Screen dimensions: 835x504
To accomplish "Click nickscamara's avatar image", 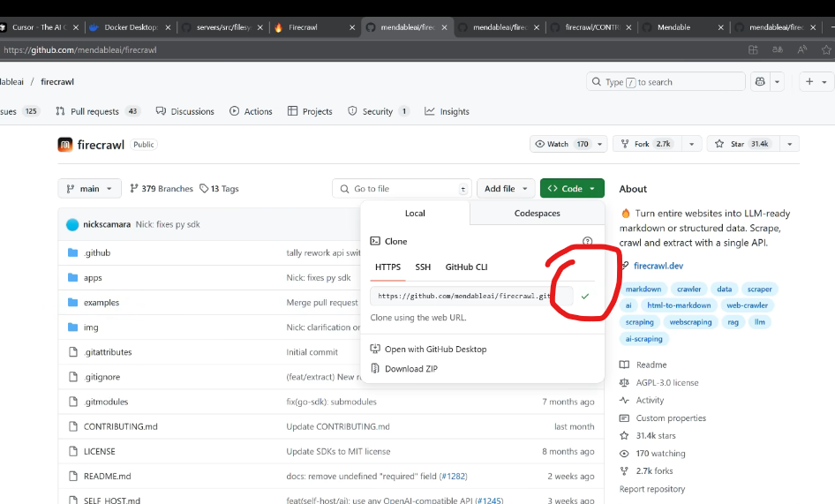I will click(x=72, y=225).
